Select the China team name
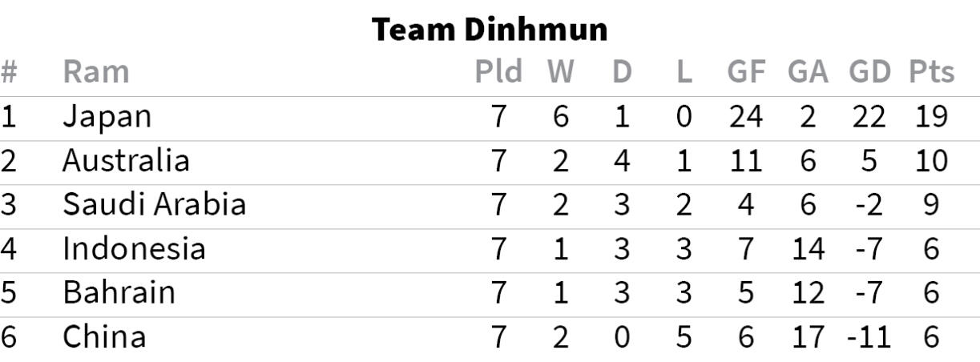Screen dimensions: 980x362 104,336
